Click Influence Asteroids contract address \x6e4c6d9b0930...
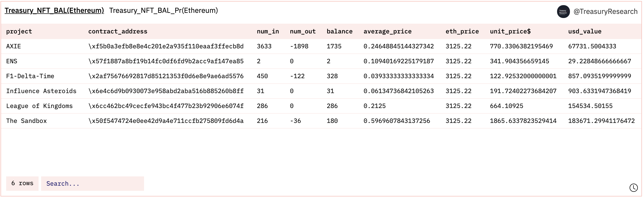644x198 pixels. [166, 91]
